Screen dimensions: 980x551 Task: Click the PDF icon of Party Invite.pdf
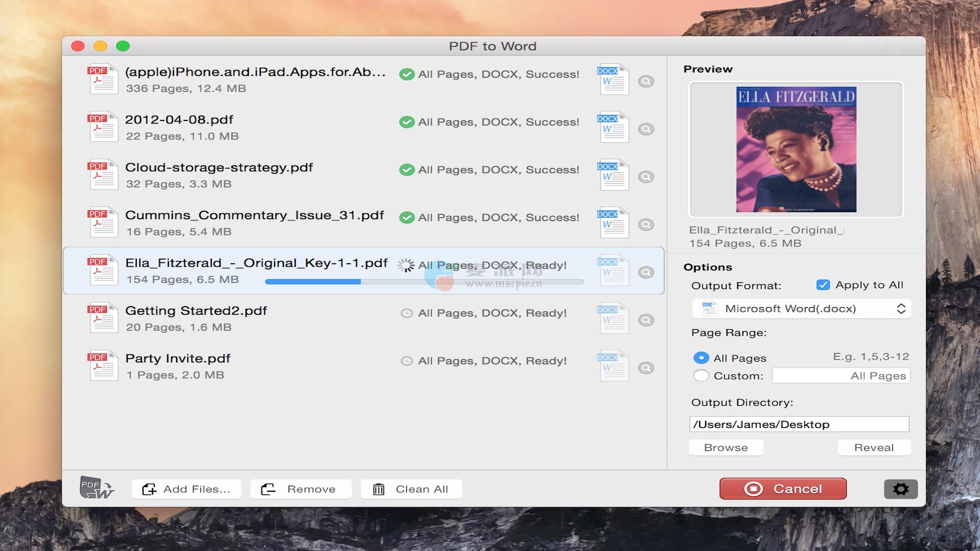click(103, 366)
